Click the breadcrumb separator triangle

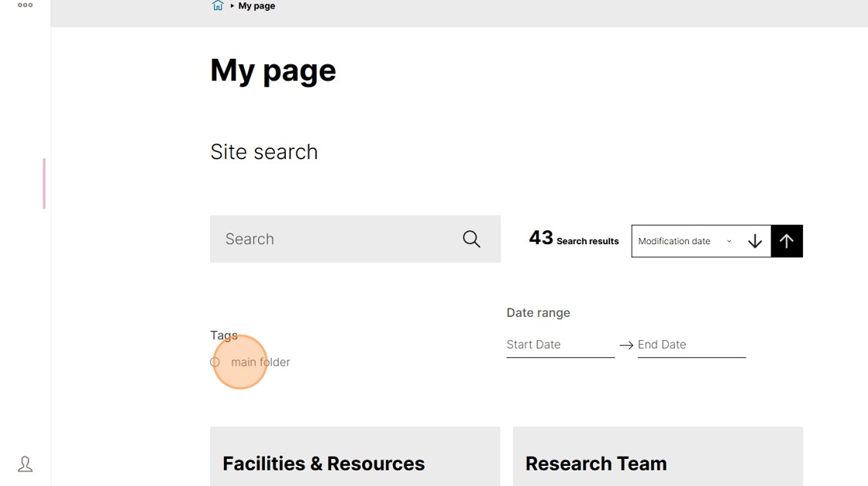pyautogui.click(x=232, y=5)
